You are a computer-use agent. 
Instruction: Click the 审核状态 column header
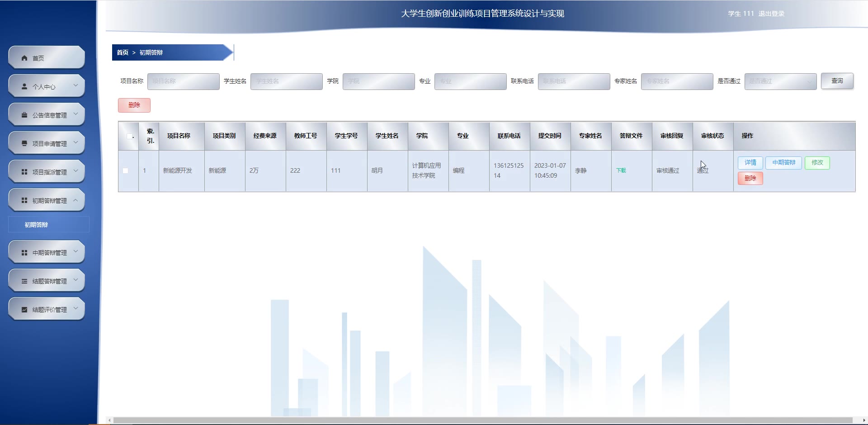(x=712, y=136)
